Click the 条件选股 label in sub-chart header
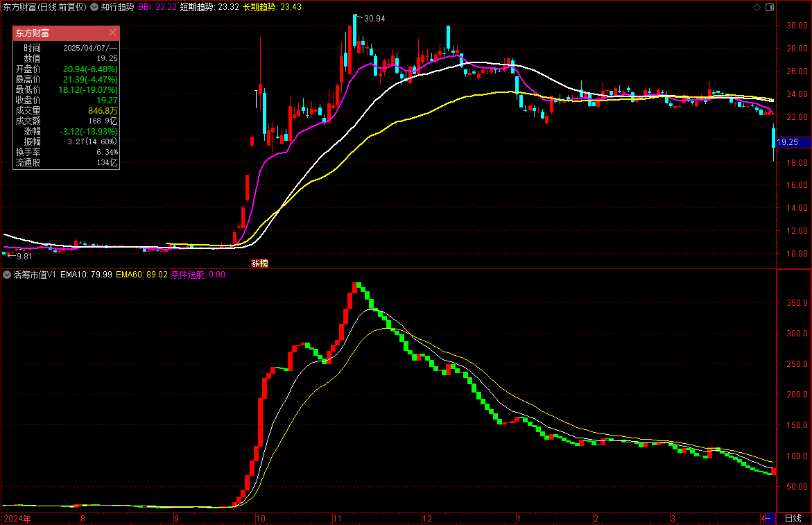 click(x=187, y=275)
